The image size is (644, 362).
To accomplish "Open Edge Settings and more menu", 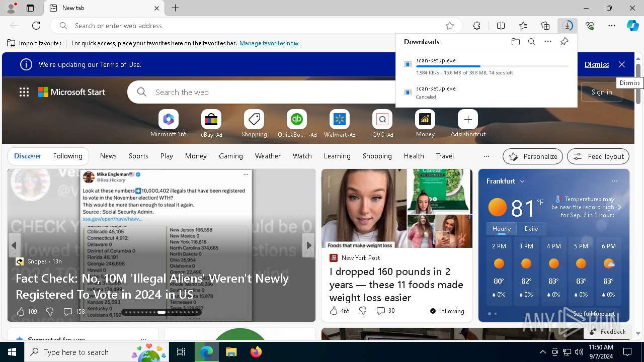I will tap(612, 26).
